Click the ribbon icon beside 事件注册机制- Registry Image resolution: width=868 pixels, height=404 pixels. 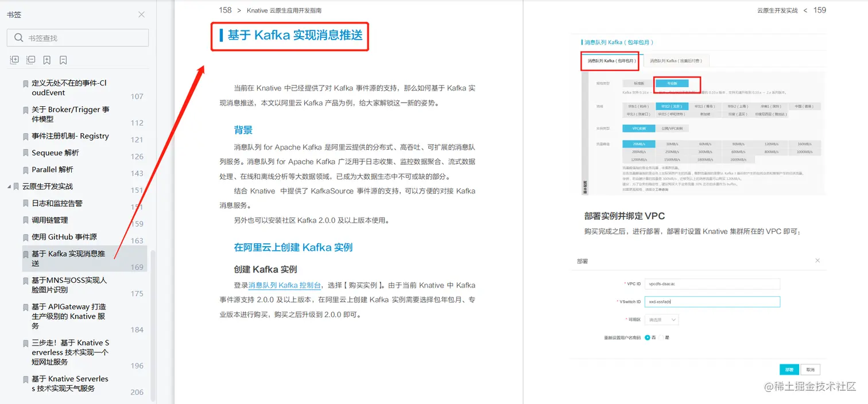point(25,137)
